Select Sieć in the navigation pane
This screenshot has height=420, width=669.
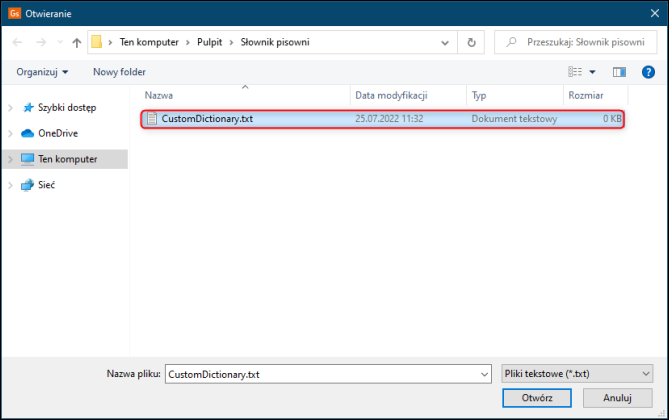pyautogui.click(x=47, y=185)
